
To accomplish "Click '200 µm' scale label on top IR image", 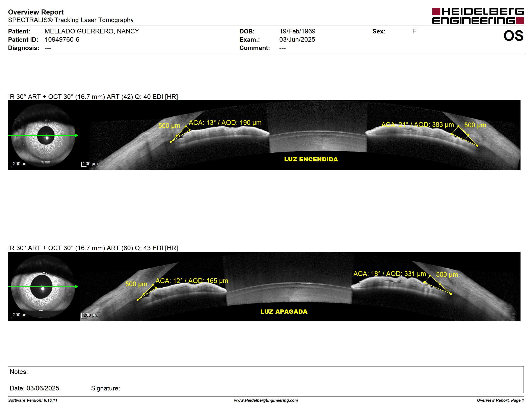I will tap(20, 164).
